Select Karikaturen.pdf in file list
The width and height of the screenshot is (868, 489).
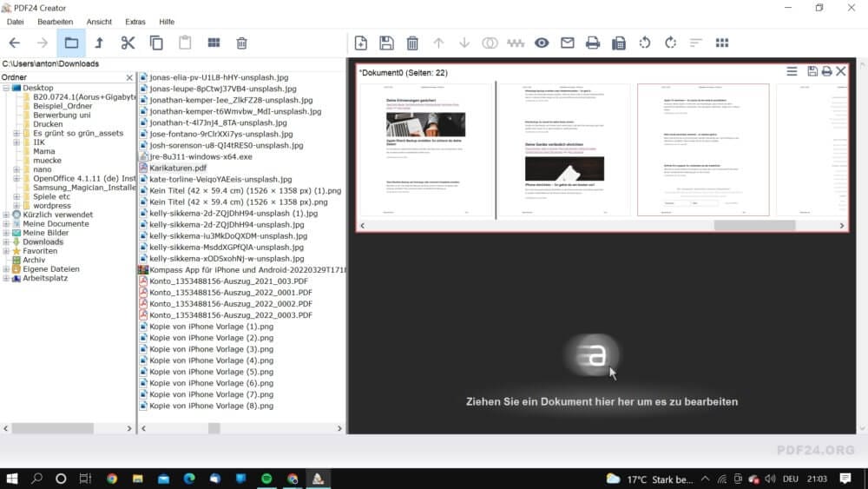click(x=177, y=168)
